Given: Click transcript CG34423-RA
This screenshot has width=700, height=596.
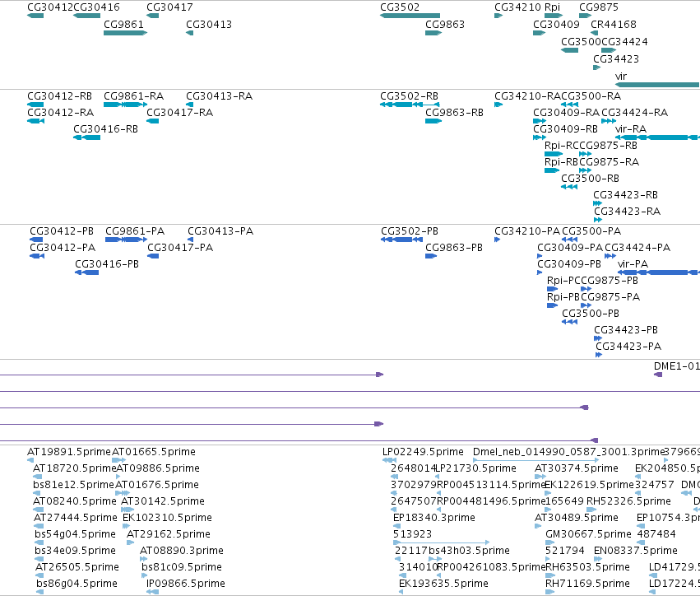Looking at the screenshot, I should coord(627,212).
